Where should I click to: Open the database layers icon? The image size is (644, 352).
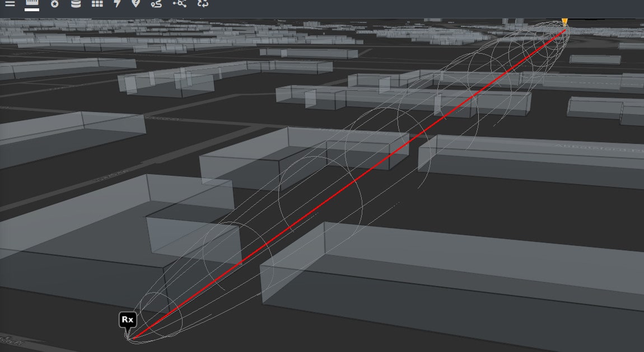76,4
